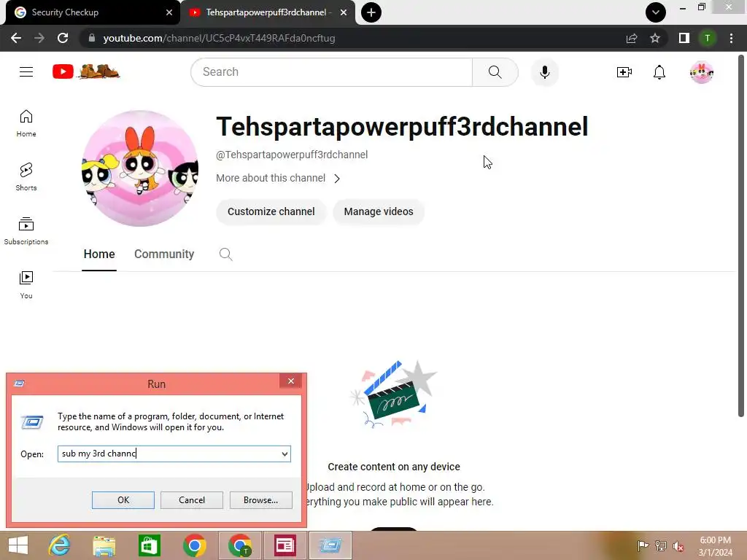This screenshot has width=747, height=560.
Task: Open the YouTube hamburger guide menu
Action: coord(26,72)
